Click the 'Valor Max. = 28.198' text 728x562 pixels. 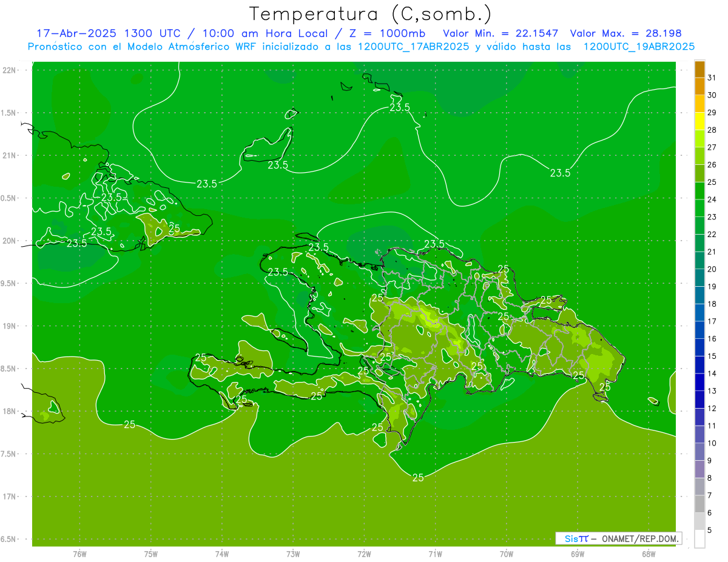click(627, 33)
